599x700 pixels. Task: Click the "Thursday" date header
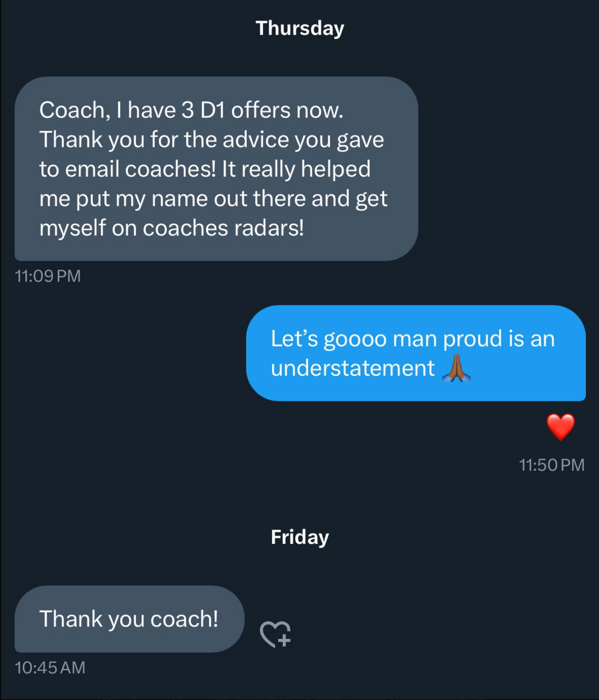(x=300, y=28)
